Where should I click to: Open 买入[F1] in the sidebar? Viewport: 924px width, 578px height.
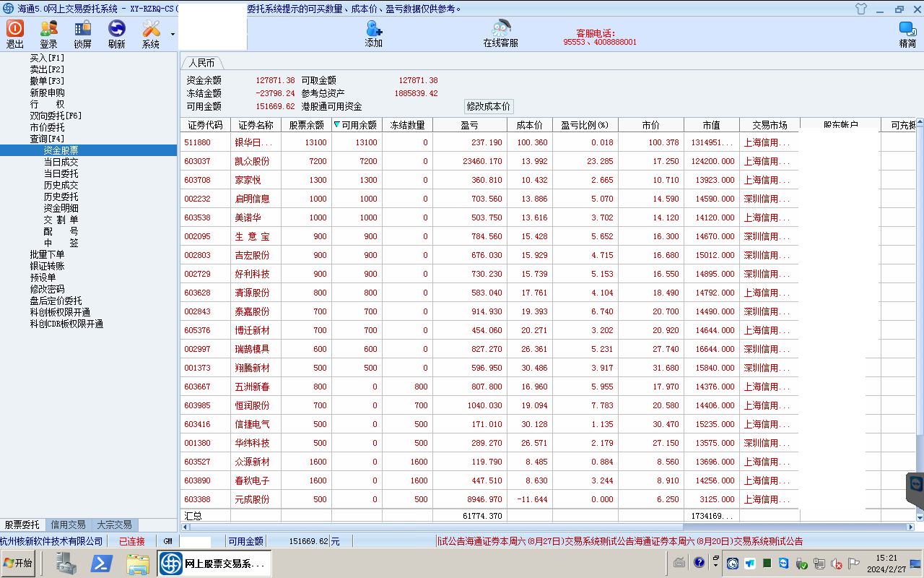[47, 58]
